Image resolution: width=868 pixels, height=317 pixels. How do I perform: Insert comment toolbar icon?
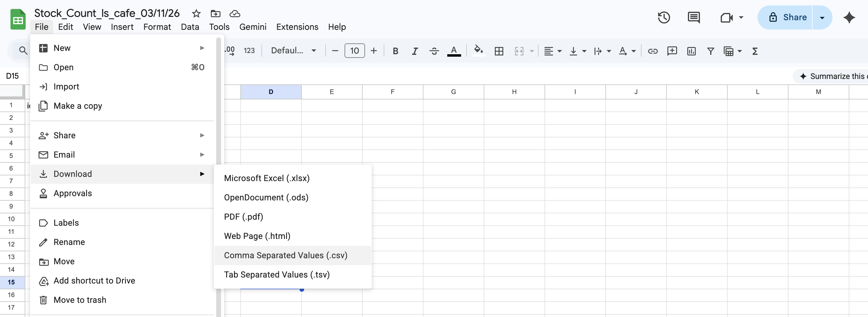point(672,51)
